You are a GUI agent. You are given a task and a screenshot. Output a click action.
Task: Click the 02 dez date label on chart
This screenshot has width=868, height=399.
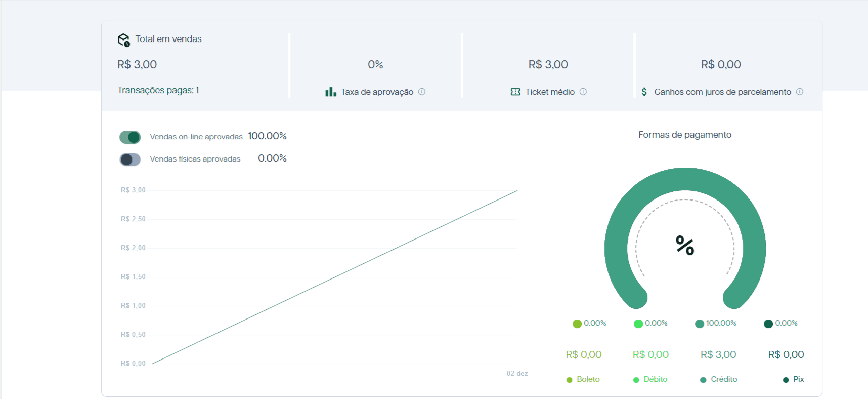pyautogui.click(x=517, y=374)
